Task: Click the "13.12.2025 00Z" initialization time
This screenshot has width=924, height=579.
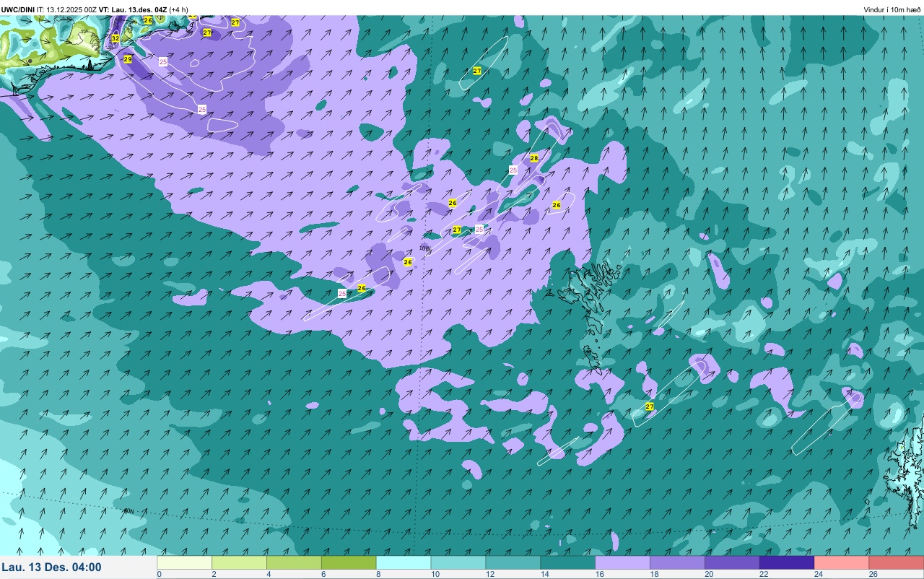Action: tap(71, 10)
